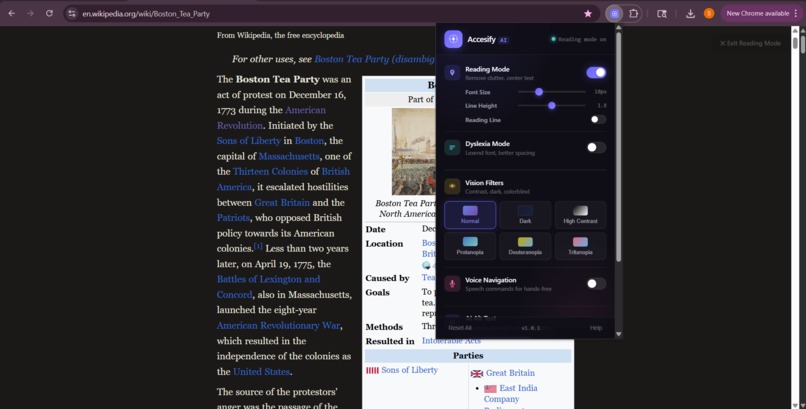Viewport: 806px width, 409px height.
Task: Click the v1.0.1 version text
Action: 530,328
